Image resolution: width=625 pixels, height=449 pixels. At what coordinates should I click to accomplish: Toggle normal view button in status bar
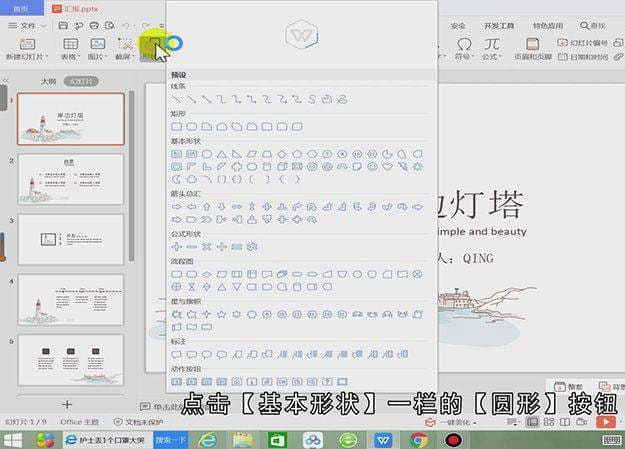[x=532, y=422]
